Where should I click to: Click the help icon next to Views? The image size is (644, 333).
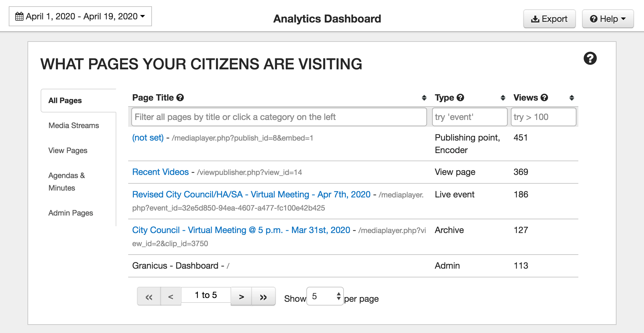[x=544, y=98]
